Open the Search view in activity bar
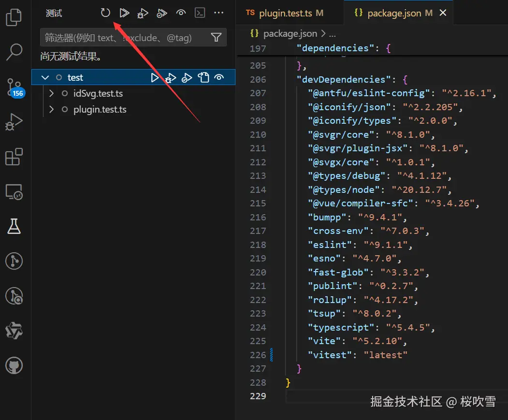Viewport: 508px width, 420px height. (x=14, y=52)
